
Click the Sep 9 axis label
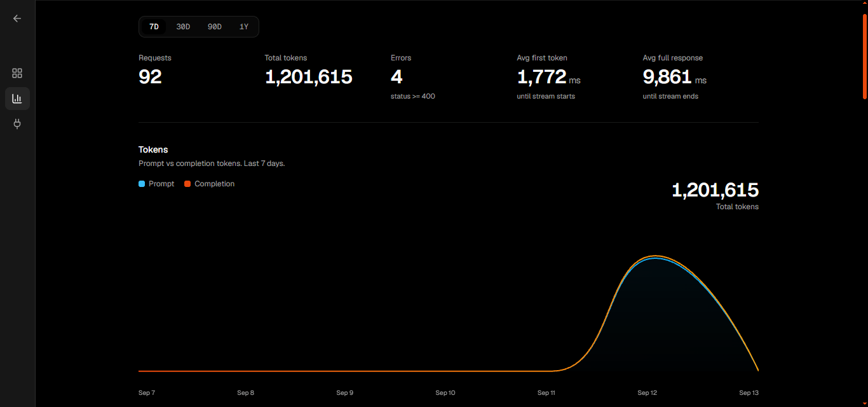[345, 393]
